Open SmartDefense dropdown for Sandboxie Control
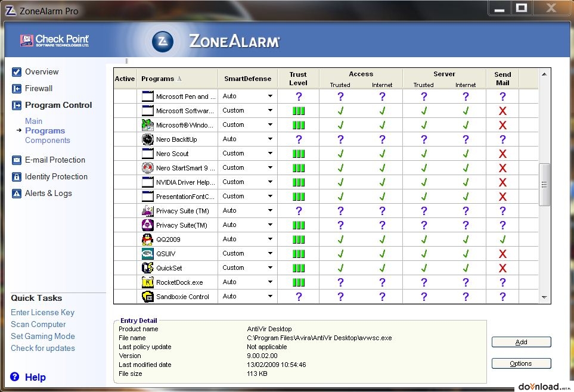The height and width of the screenshot is (392, 574). (x=270, y=295)
